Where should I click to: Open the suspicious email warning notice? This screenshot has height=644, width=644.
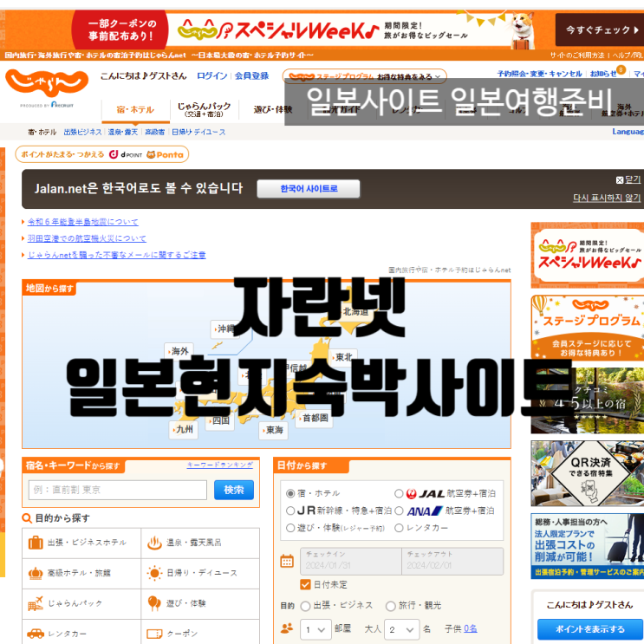(x=116, y=255)
